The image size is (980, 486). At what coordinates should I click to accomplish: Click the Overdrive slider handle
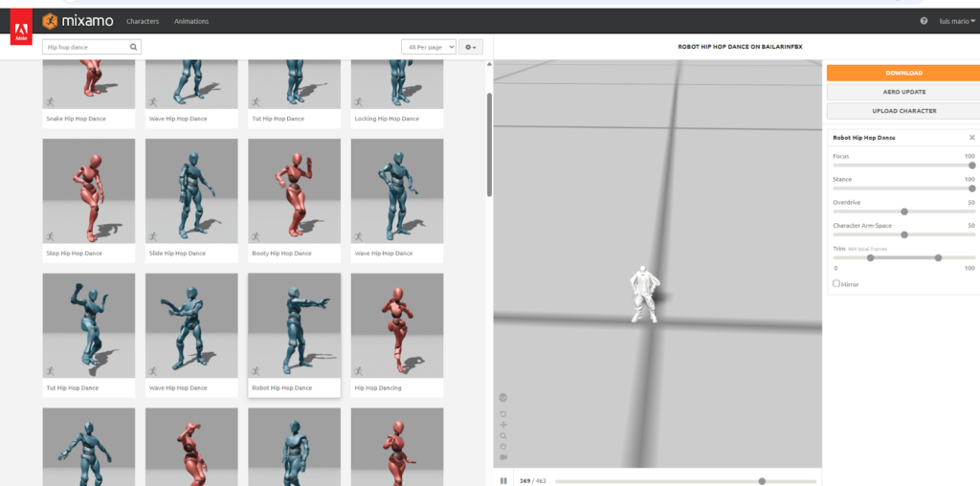(x=904, y=211)
